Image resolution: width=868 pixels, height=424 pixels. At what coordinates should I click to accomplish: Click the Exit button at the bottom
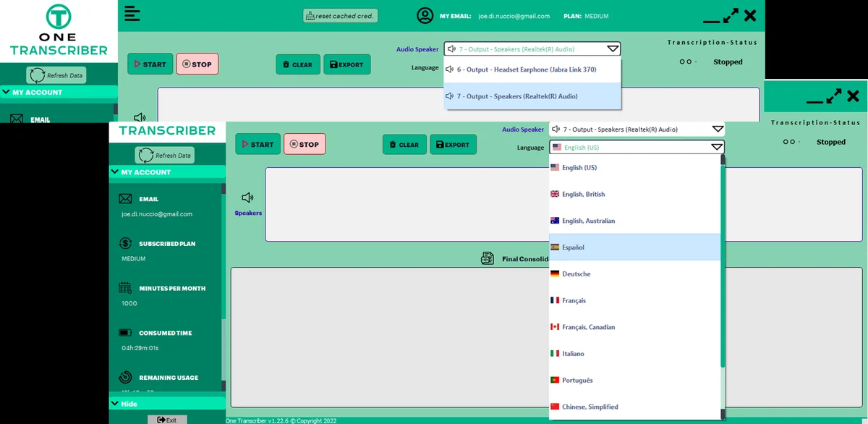(x=167, y=420)
